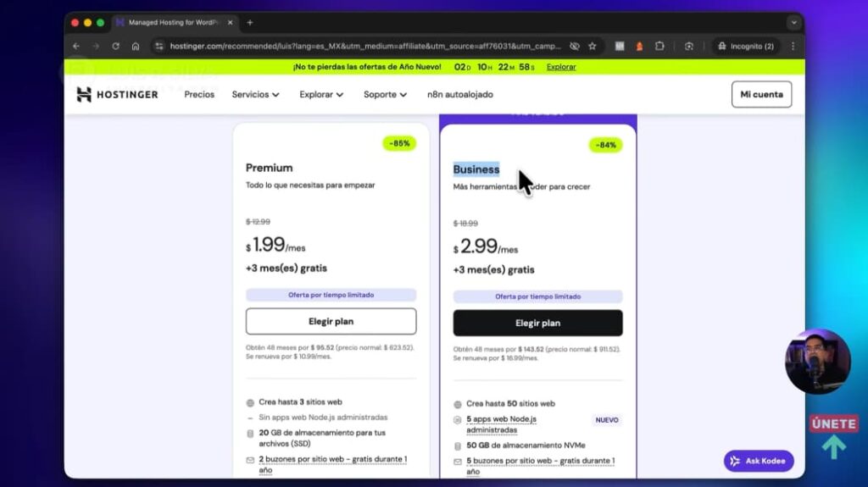
Task: Click the presenter webcam thumbnail
Action: [818, 362]
